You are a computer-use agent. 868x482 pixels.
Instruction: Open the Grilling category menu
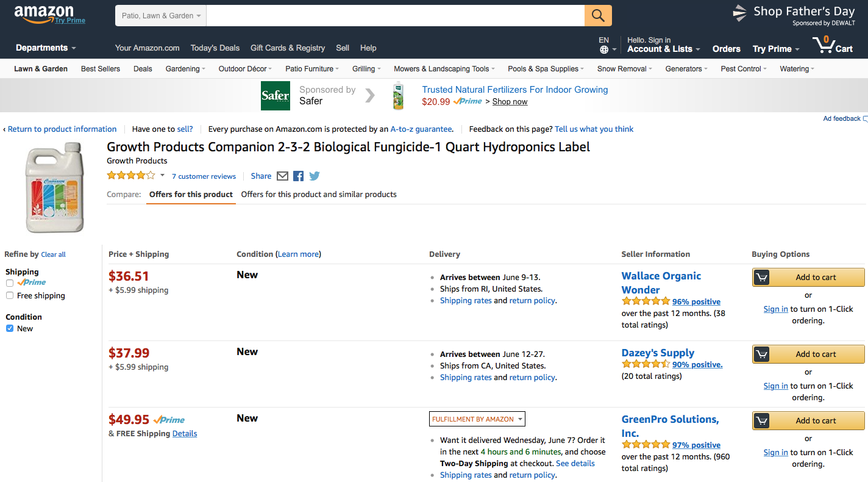click(366, 69)
